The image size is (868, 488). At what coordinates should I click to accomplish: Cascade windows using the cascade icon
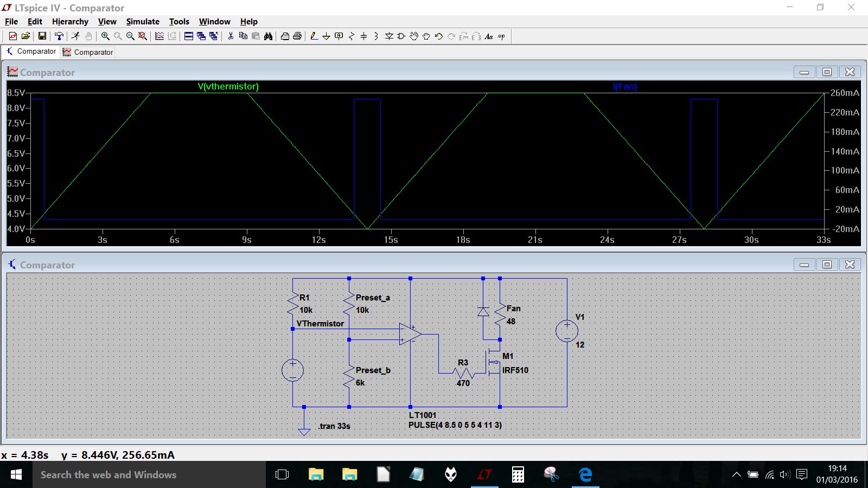pos(201,36)
